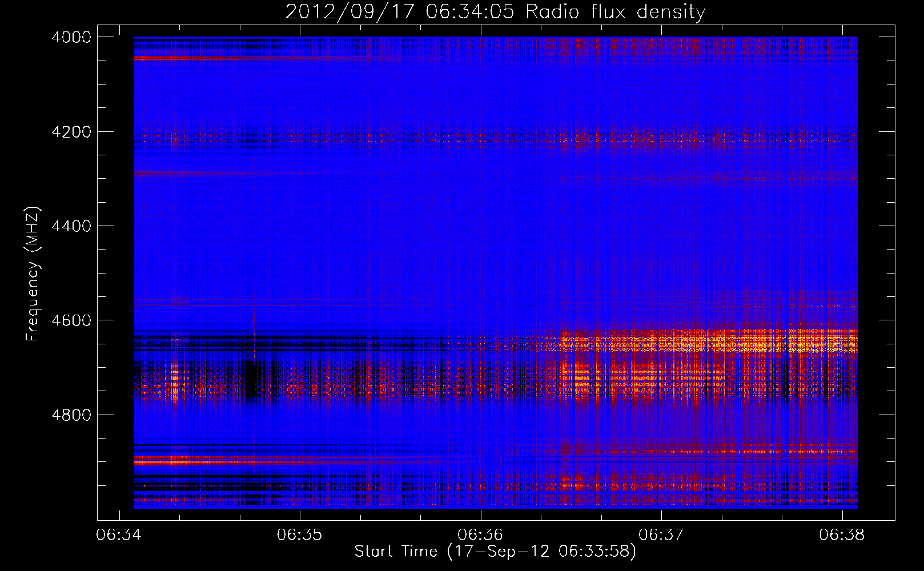924x571 pixels.
Task: Click the 06:35 time tick label
Action: (300, 535)
